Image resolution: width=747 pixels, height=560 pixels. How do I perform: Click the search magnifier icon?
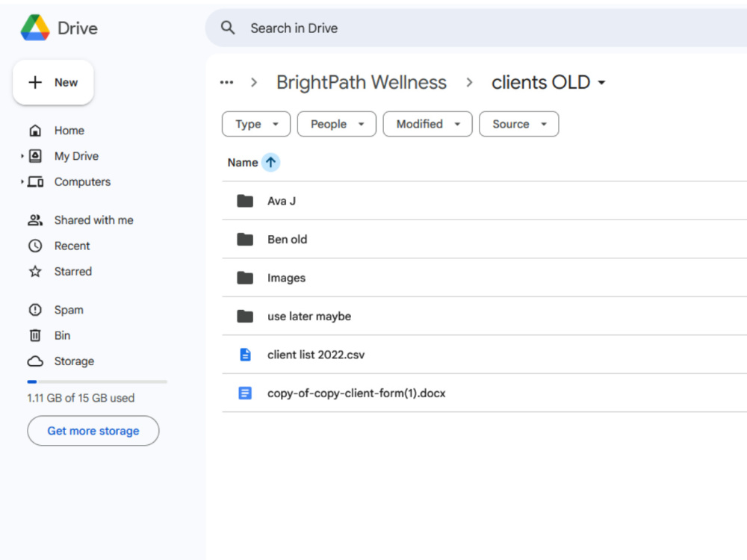228,28
